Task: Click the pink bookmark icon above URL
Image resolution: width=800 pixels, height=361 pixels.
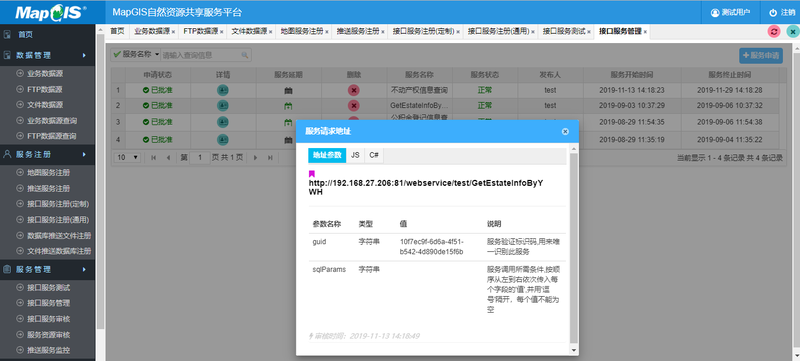Action: pyautogui.click(x=312, y=174)
